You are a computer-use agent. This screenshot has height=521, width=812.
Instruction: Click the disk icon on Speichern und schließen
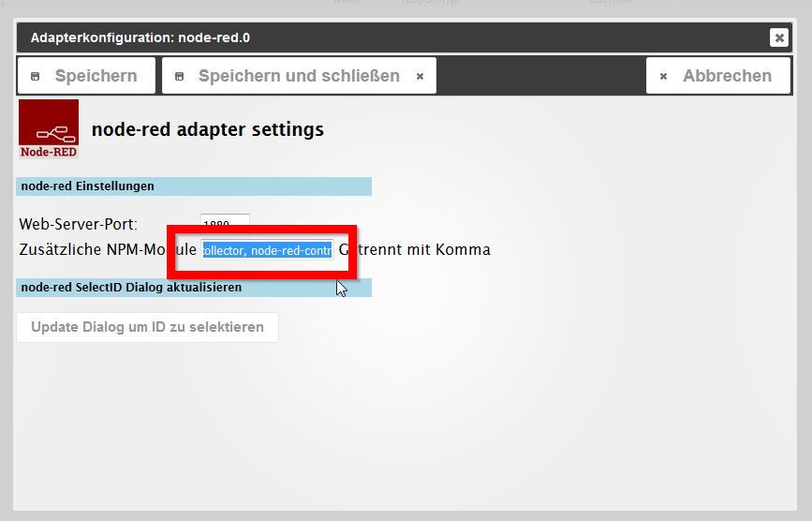tap(179, 76)
